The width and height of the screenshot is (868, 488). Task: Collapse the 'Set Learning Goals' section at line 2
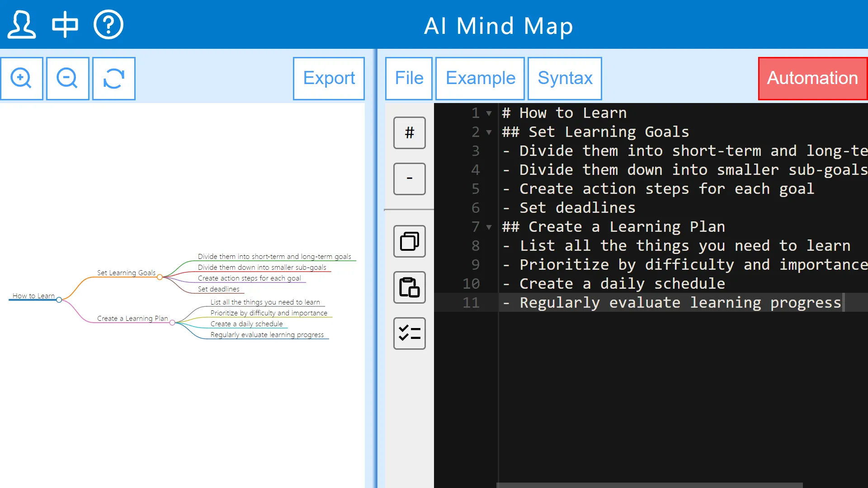[490, 132]
